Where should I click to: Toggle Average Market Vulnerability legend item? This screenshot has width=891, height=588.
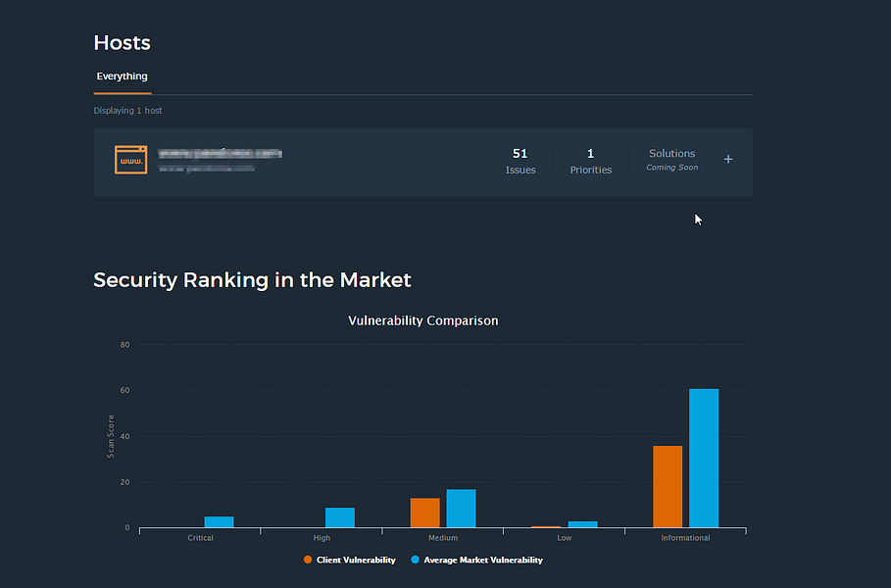click(476, 561)
